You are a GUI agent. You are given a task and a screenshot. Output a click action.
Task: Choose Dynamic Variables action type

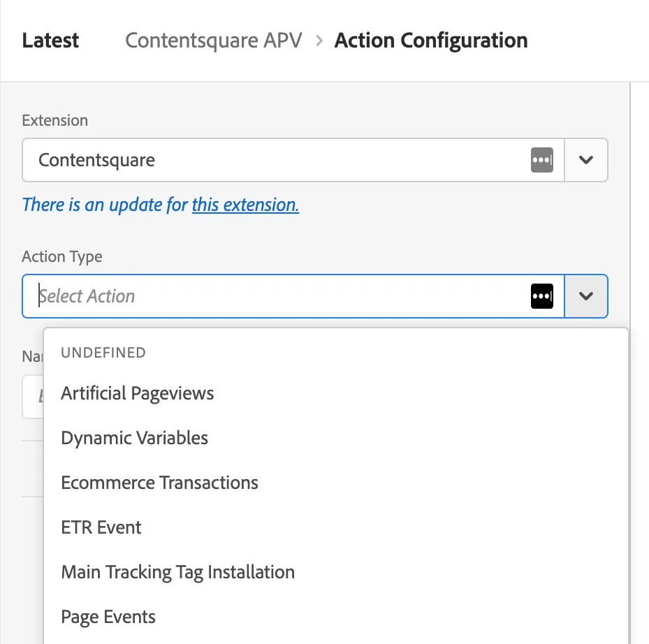(135, 438)
